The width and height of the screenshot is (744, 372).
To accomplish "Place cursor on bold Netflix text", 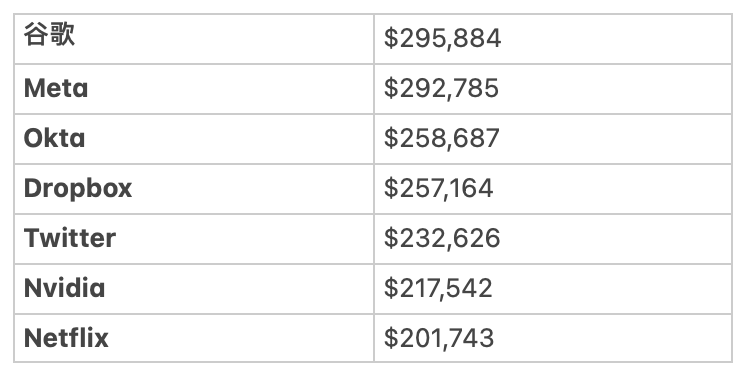I will click(x=66, y=338).
